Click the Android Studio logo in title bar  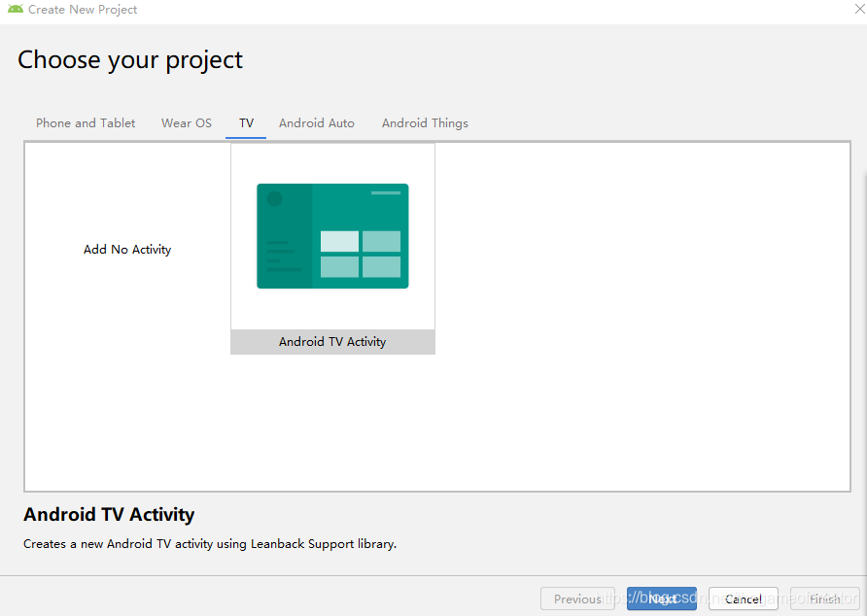click(16, 9)
